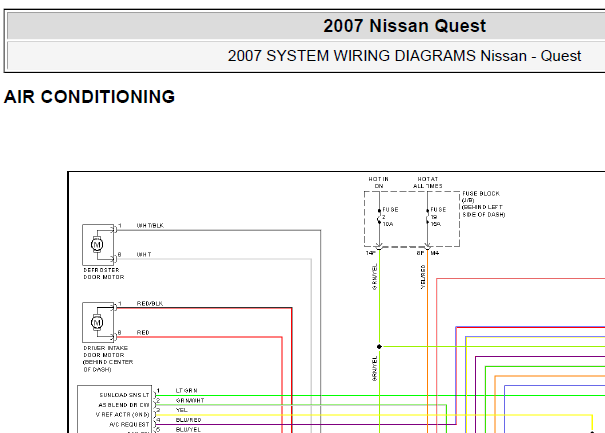Click the "YEL/RED" vertical wire label
605x433 pixels.
(423, 277)
